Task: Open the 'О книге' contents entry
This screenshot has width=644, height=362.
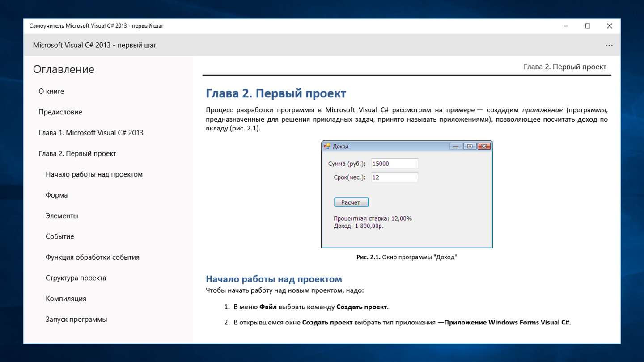Action: [51, 91]
